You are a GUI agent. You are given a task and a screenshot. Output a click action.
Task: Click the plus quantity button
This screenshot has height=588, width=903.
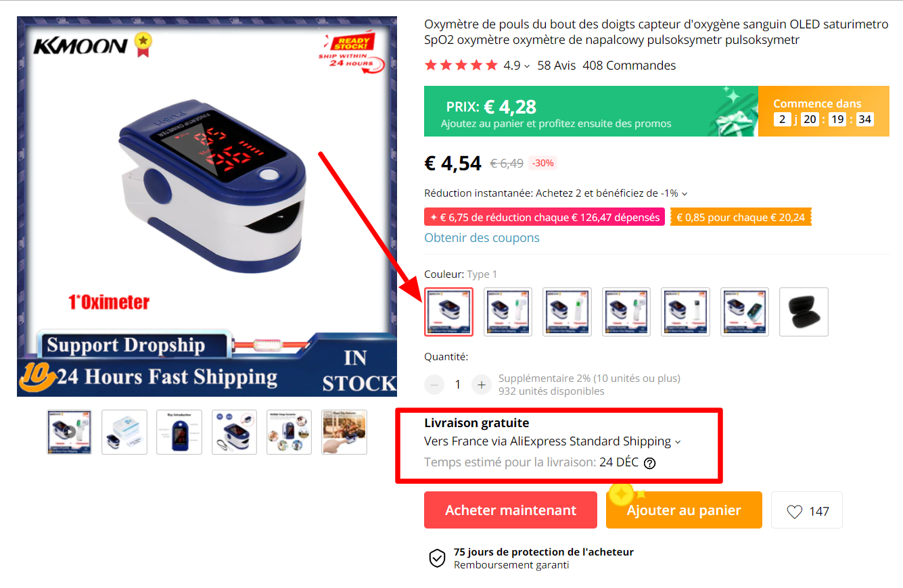pyautogui.click(x=482, y=385)
